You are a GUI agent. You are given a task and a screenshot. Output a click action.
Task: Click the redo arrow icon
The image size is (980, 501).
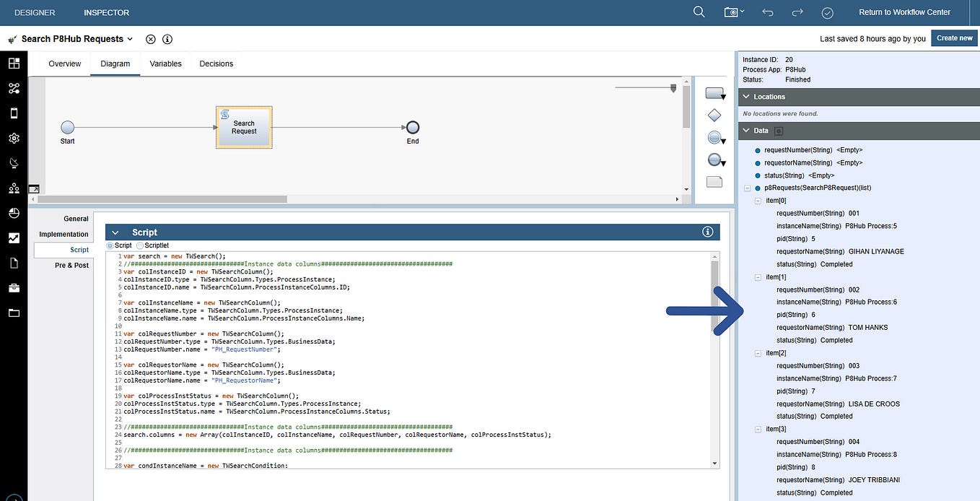(x=796, y=12)
